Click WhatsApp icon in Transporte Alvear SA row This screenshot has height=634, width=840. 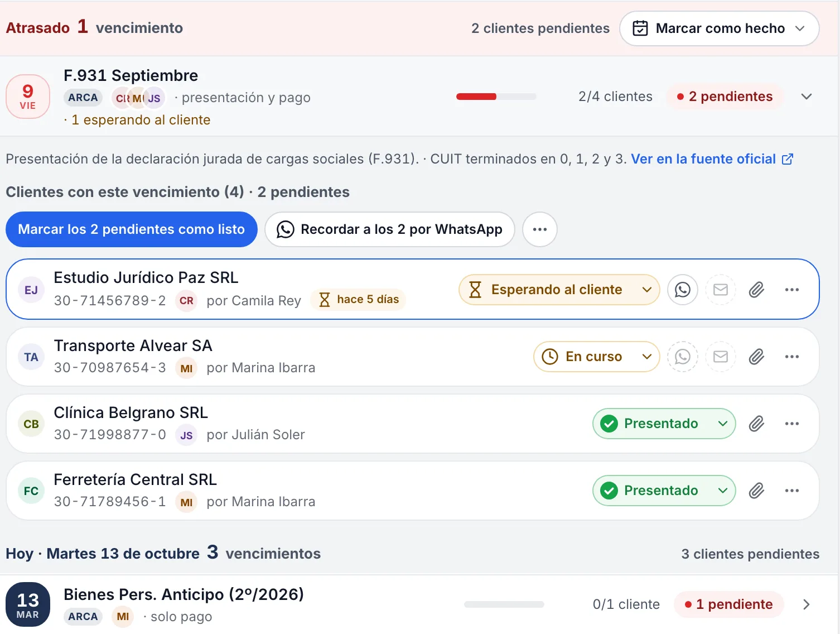683,357
